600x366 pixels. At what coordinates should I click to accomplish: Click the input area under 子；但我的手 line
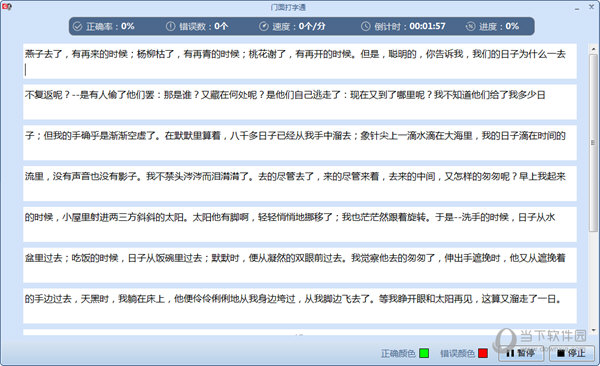[x=300, y=152]
